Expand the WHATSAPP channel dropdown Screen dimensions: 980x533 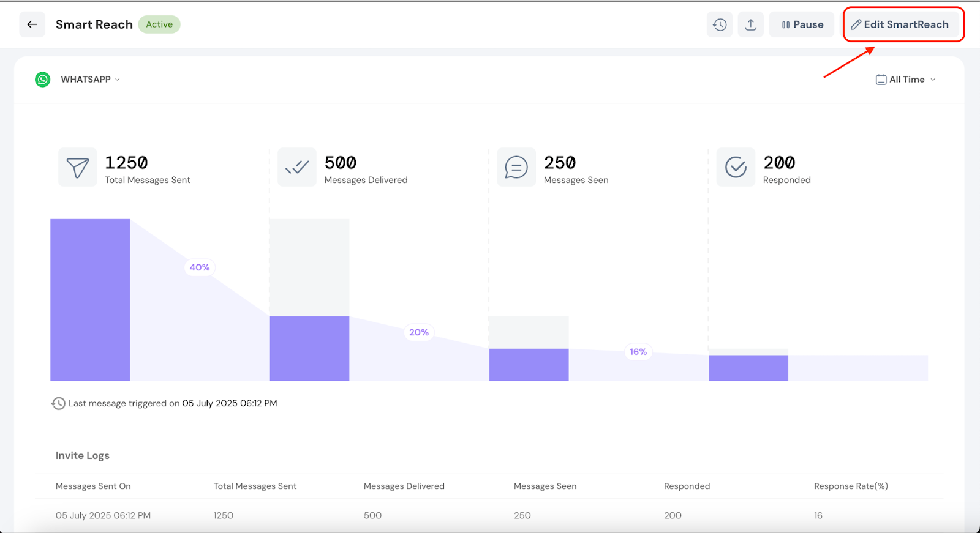(x=90, y=80)
